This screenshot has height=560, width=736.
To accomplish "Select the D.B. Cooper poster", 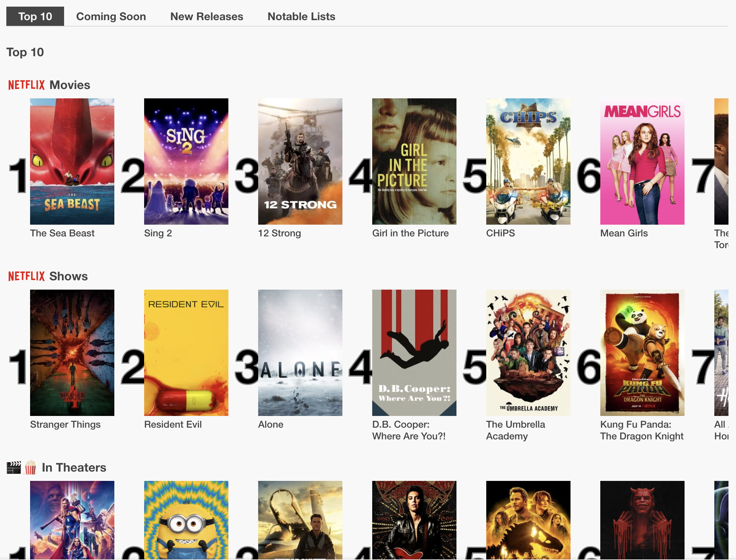I will pos(414,352).
